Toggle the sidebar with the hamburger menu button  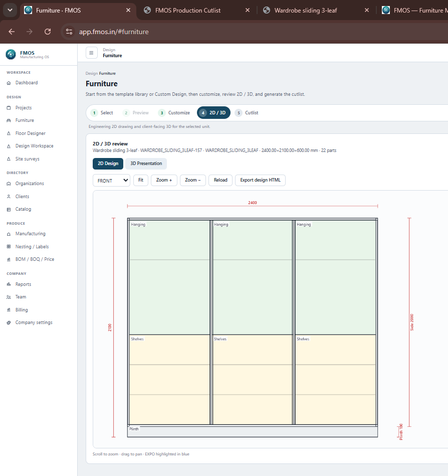point(91,53)
